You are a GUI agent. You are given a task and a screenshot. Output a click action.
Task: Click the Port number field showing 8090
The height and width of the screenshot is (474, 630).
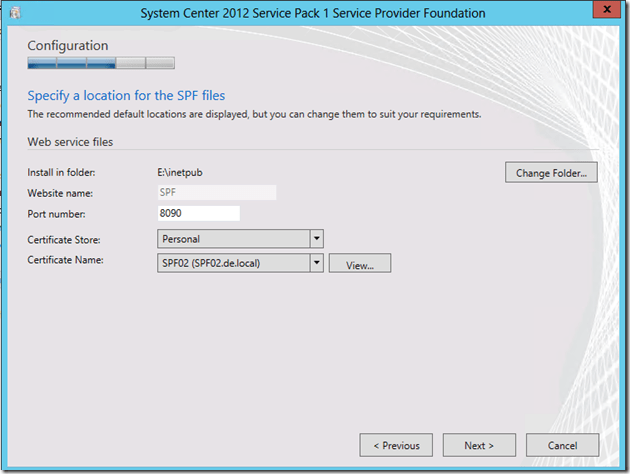tap(198, 213)
